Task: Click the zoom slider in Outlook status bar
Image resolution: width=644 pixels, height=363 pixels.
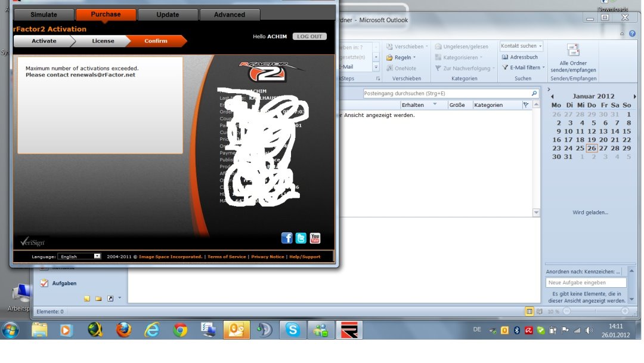Action: point(595,311)
